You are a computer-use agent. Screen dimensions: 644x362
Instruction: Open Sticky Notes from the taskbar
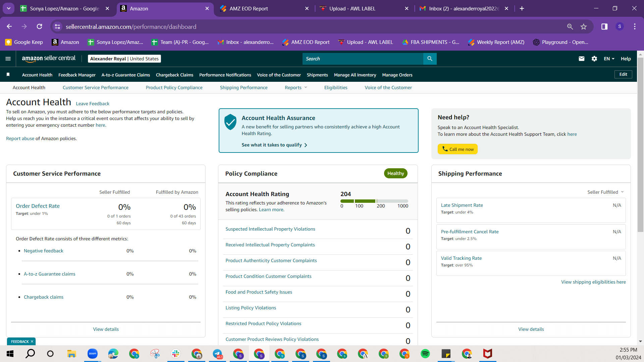tap(446, 354)
